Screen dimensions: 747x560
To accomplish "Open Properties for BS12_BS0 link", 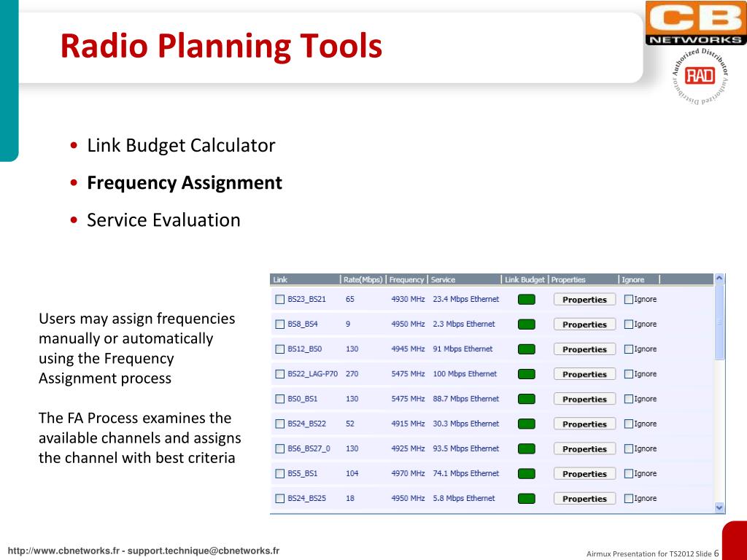I will pyautogui.click(x=584, y=349).
